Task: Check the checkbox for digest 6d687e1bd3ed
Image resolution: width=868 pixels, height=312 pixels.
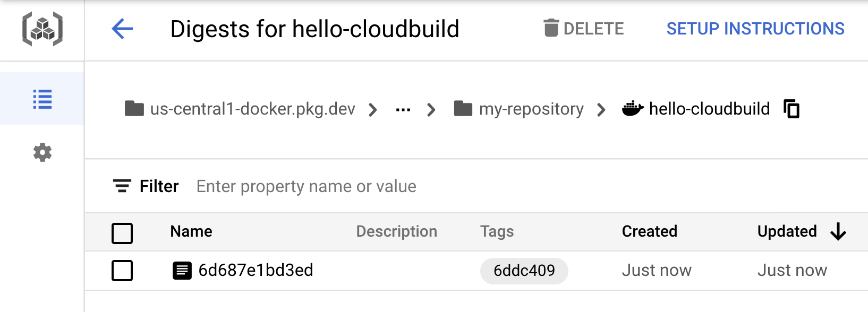Action: click(122, 271)
